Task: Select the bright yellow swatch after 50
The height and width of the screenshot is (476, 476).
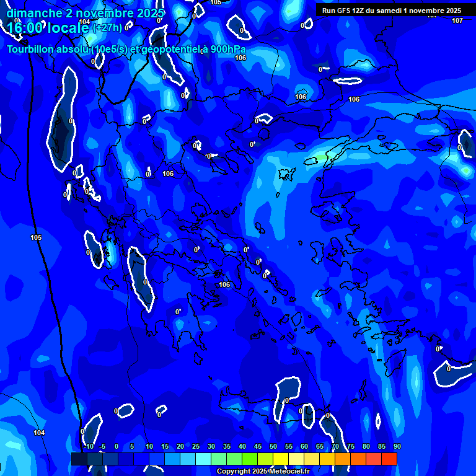Action: point(281,459)
